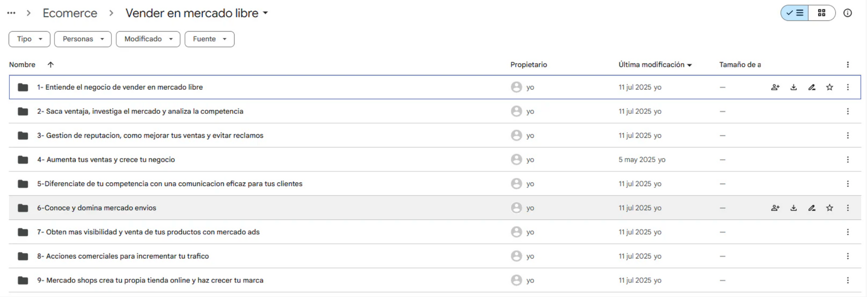Open more options for 4- Aumenta tus ventas
The image size is (868, 297).
848,160
